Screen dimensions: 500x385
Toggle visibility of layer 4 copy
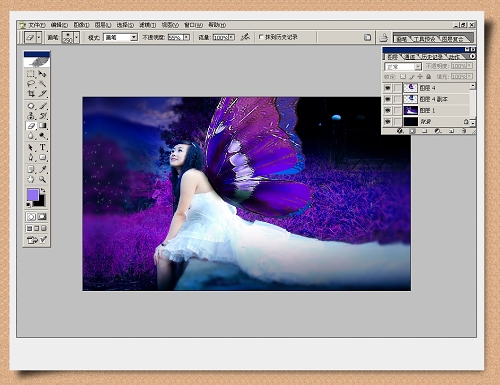(387, 99)
